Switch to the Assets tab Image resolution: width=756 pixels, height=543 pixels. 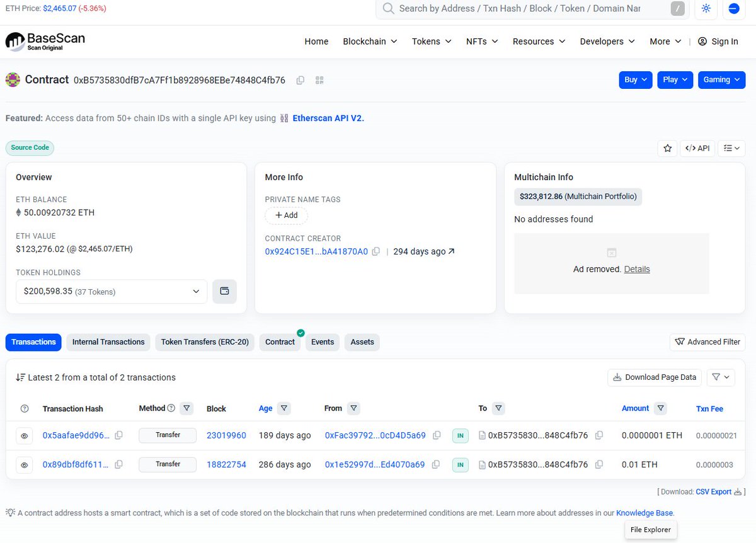(362, 342)
